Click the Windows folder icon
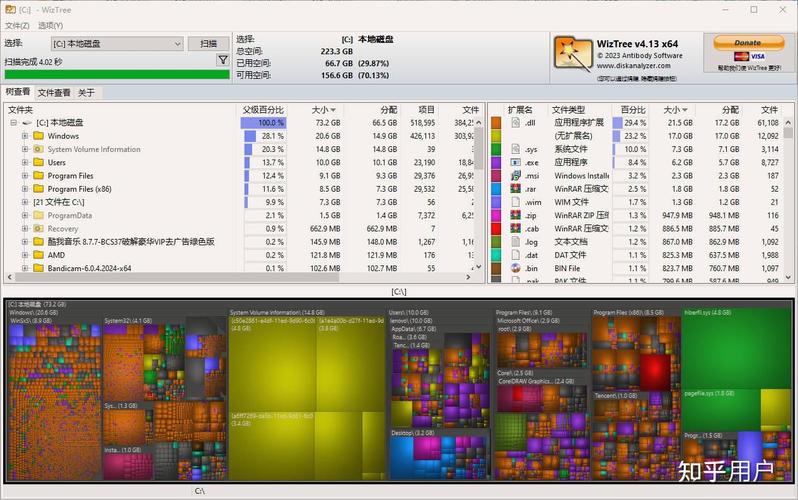 click(x=38, y=136)
